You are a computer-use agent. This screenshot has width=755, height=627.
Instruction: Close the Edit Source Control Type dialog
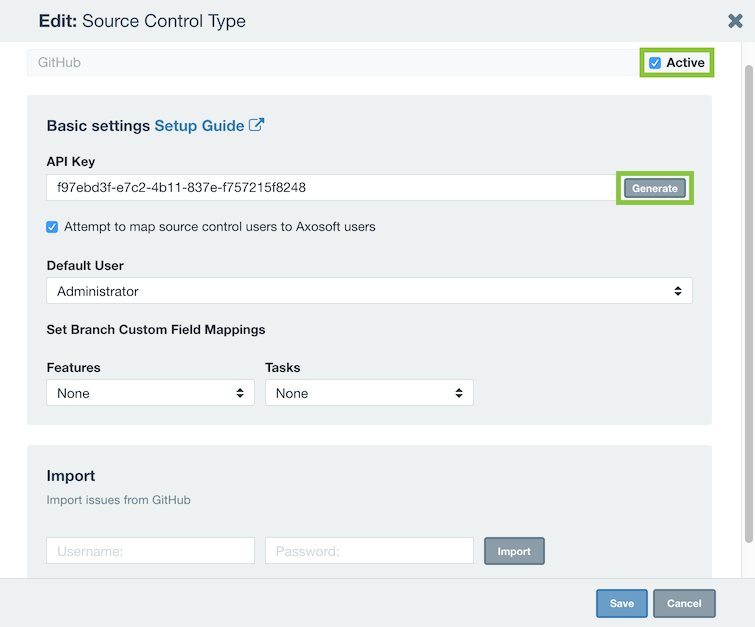(735, 21)
